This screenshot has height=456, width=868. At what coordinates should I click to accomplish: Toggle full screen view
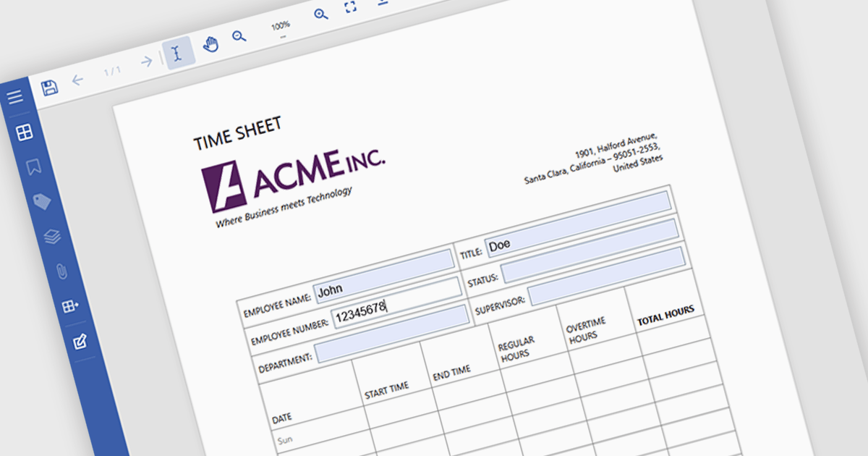(350, 7)
